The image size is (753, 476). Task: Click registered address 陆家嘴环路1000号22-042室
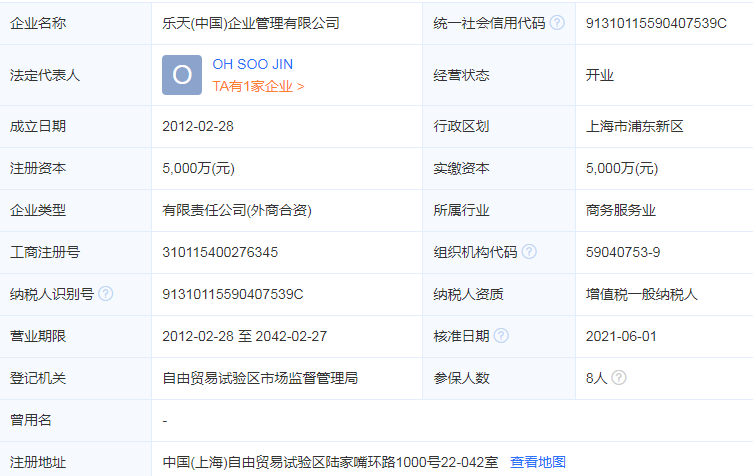point(412,462)
